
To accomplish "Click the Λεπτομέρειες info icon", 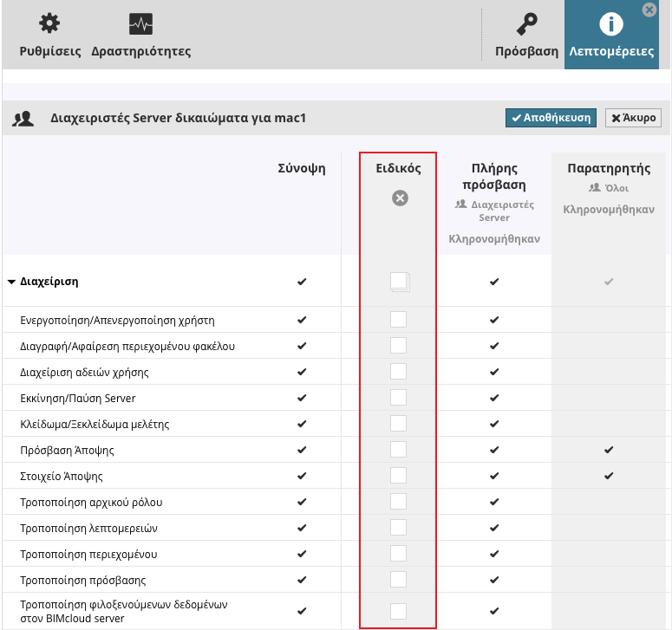I will pos(611,23).
